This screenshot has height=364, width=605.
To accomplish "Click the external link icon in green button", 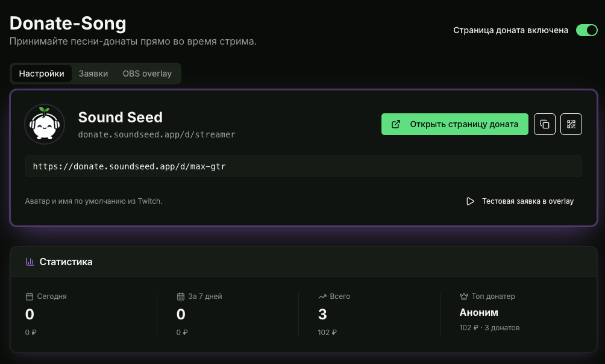I will click(x=396, y=124).
